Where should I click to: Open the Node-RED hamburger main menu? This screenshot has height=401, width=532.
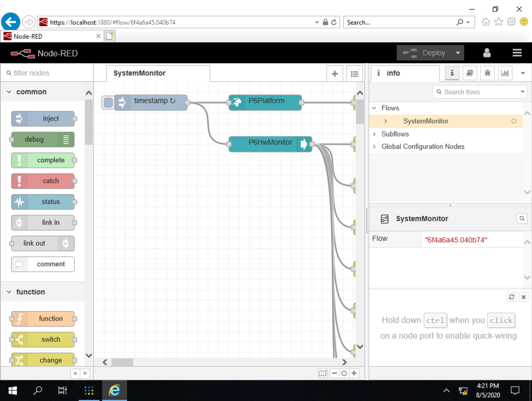pos(517,53)
